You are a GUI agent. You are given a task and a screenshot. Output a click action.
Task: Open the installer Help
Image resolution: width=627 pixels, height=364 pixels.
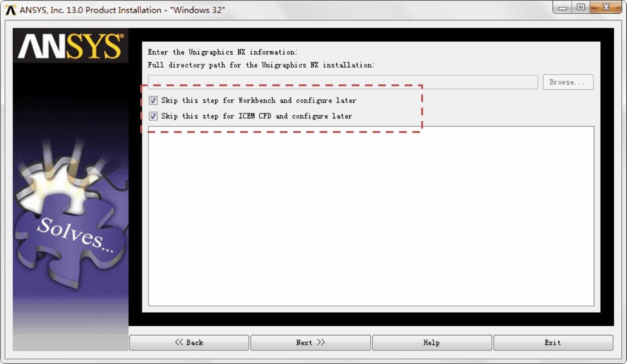pos(432,343)
